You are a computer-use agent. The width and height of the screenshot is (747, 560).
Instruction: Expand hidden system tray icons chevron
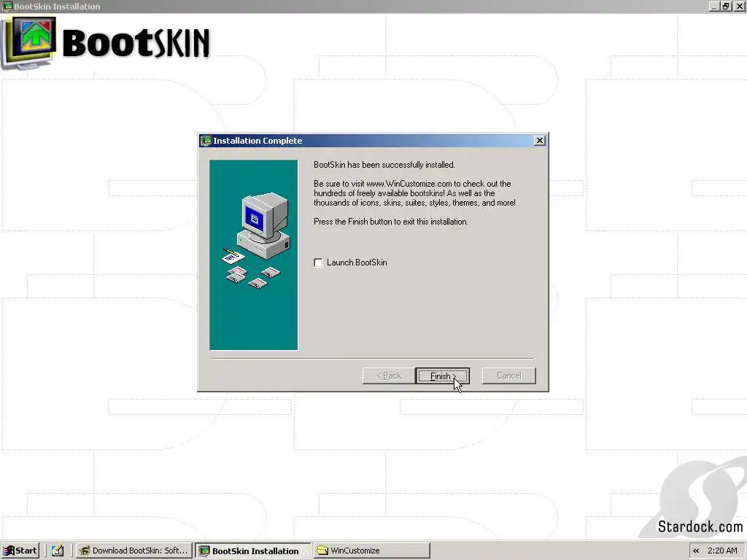pyautogui.click(x=696, y=551)
